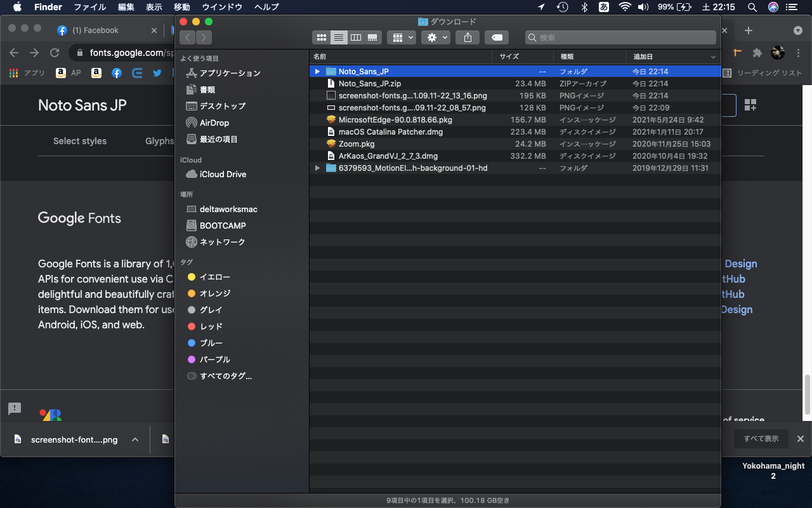Open Documents (書類) in sidebar
Screen dimensions: 812x508
[x=200, y=90]
